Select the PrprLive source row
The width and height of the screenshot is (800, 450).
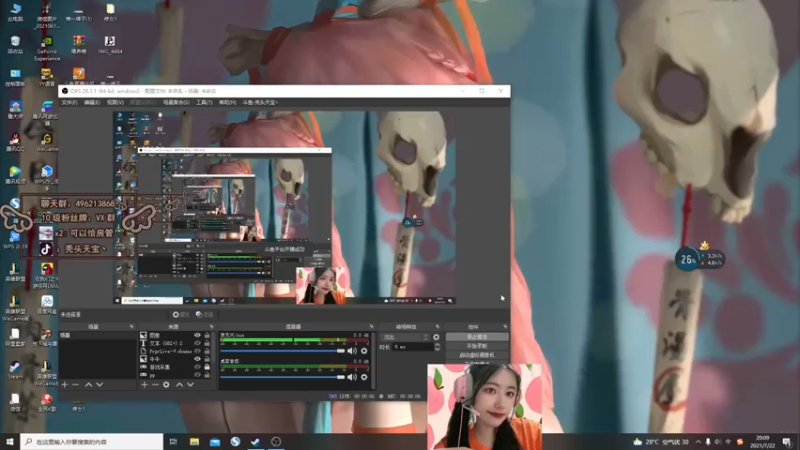[175, 351]
